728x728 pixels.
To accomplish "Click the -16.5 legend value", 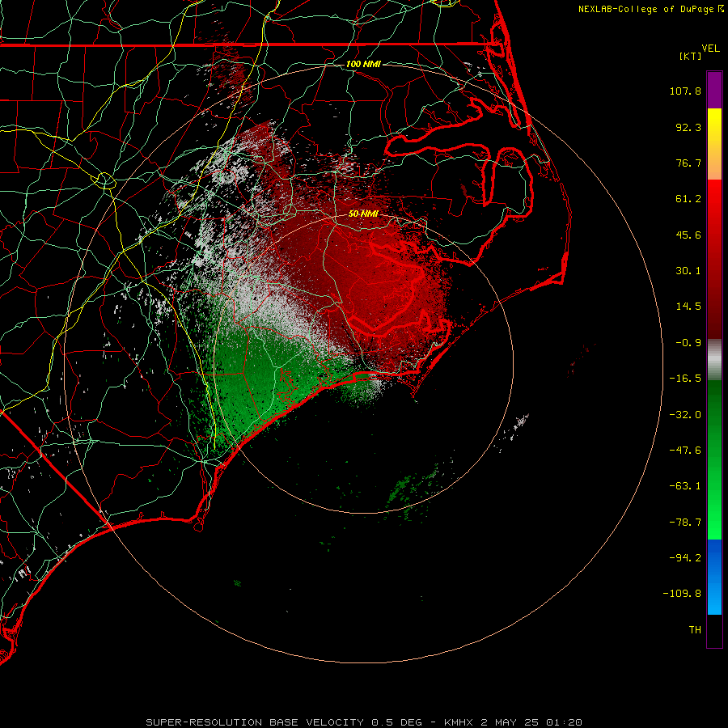I will [685, 379].
